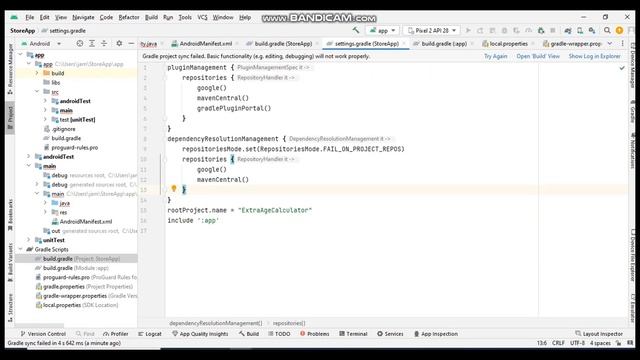Open the Resource Manager side tool window
640x360 pixels.
point(10,69)
